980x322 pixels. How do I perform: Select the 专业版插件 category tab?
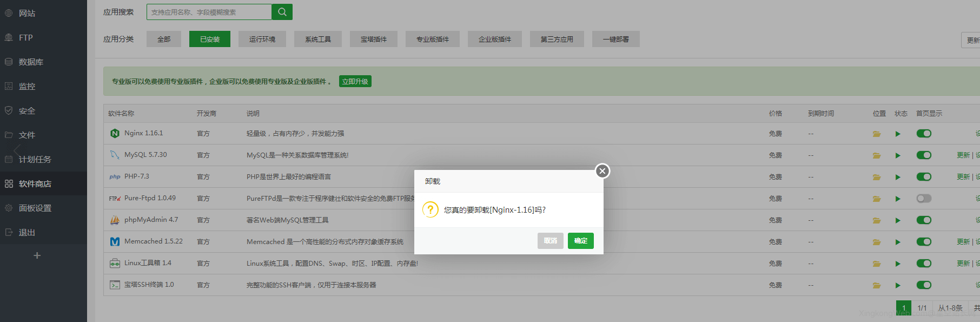433,39
